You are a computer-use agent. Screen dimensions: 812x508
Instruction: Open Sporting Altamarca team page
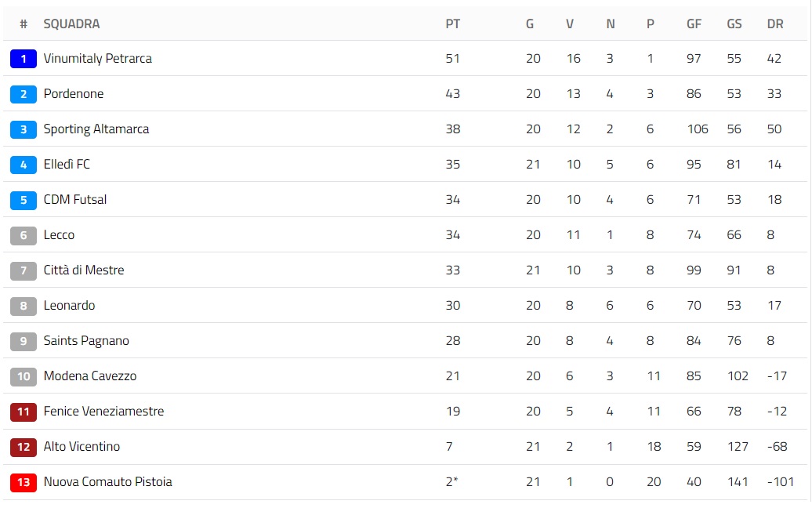(x=96, y=129)
